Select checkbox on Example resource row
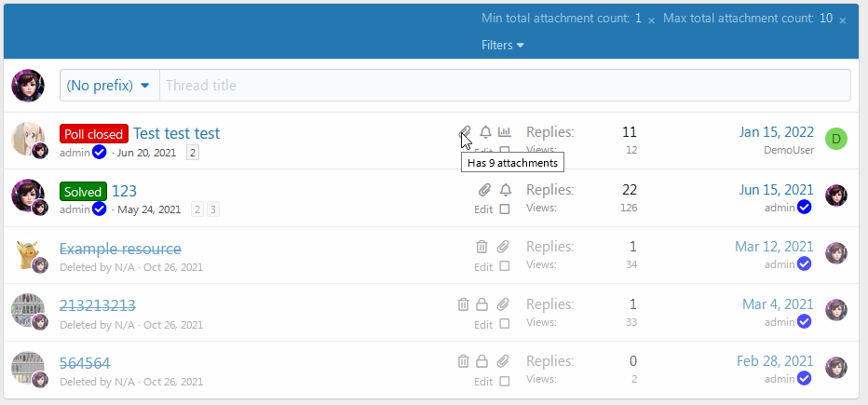Image resolution: width=868 pixels, height=405 pixels. [x=505, y=267]
